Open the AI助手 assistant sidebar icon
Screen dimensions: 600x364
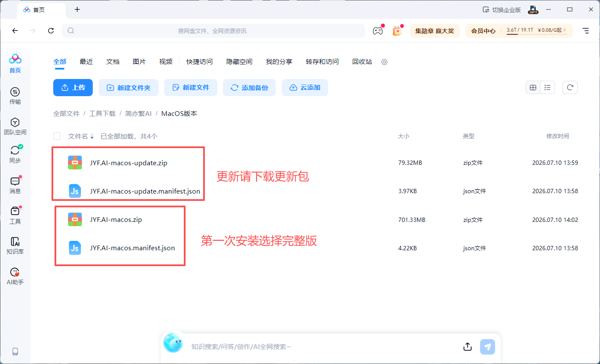[x=15, y=276]
